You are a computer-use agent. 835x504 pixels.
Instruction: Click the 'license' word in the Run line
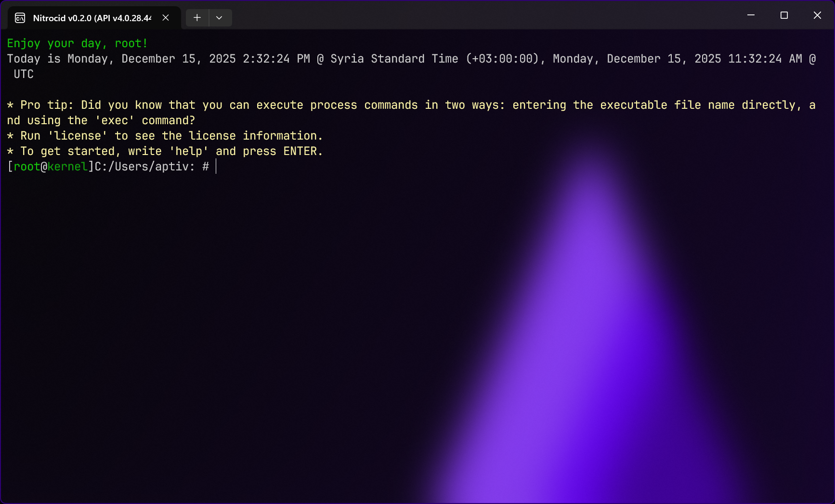tap(78, 136)
